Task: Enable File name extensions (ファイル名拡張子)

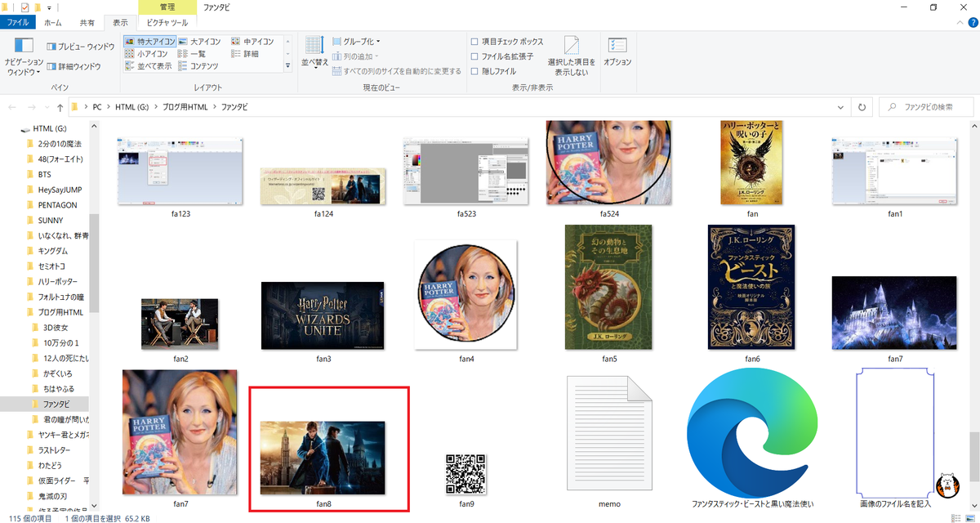Action: pos(502,56)
